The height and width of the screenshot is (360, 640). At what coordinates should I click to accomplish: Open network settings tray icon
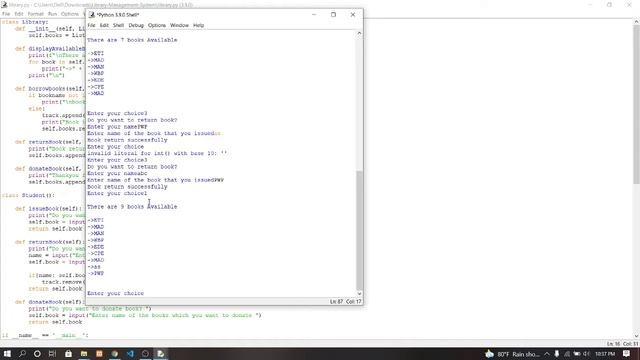[567, 354]
